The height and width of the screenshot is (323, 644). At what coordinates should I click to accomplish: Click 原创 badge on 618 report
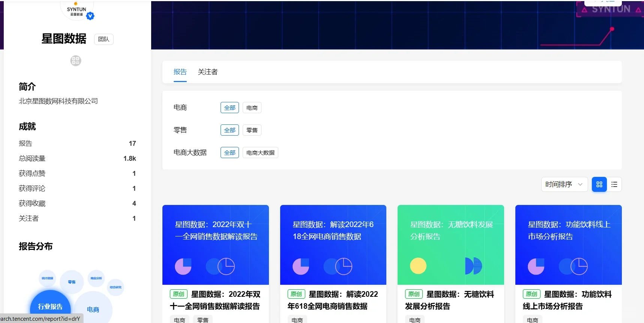point(296,294)
